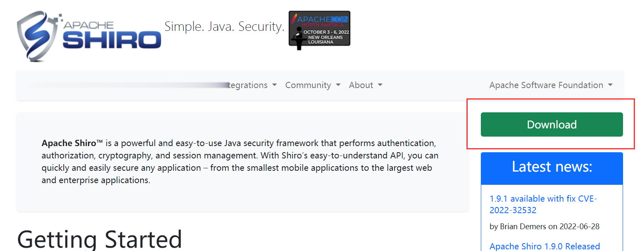This screenshot has width=644, height=251.
Task: Click the bold Apache Shiro™ text
Action: (72, 143)
